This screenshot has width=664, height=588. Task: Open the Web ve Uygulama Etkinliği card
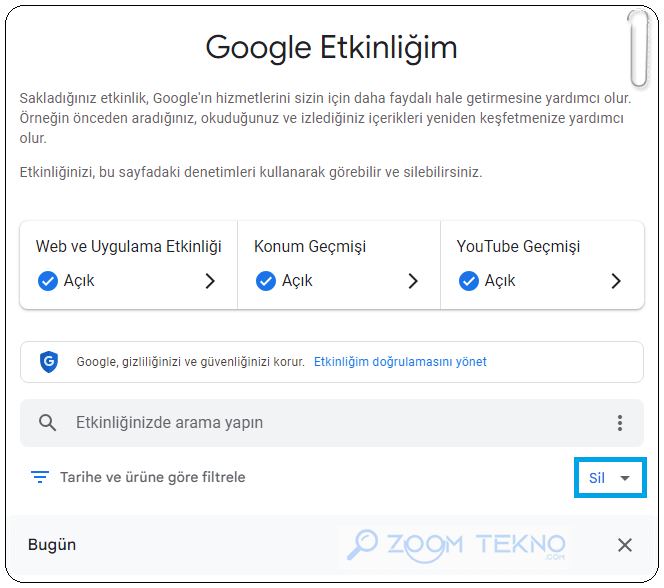pyautogui.click(x=129, y=265)
